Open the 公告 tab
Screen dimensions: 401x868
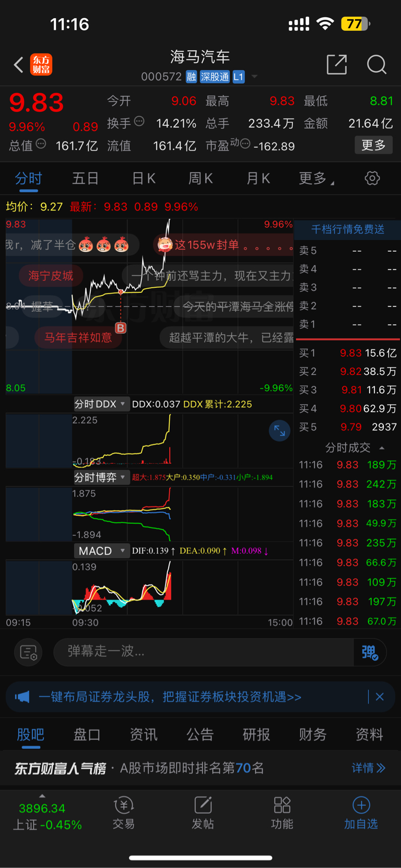coord(200,735)
